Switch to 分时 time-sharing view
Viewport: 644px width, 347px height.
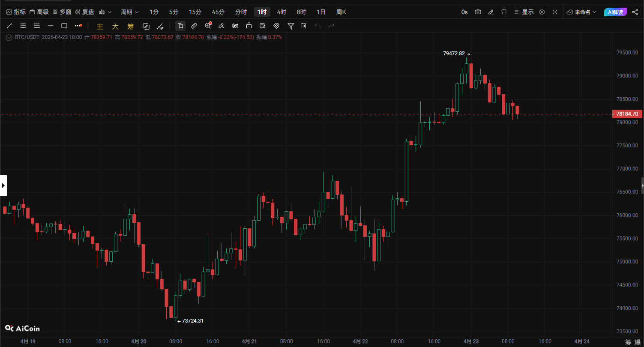coord(241,12)
